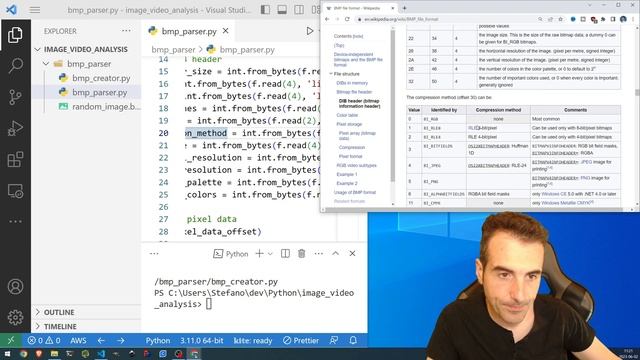Maximize the terminal panel size
Image resolution: width=640 pixels, height=360 pixels.
335,253
